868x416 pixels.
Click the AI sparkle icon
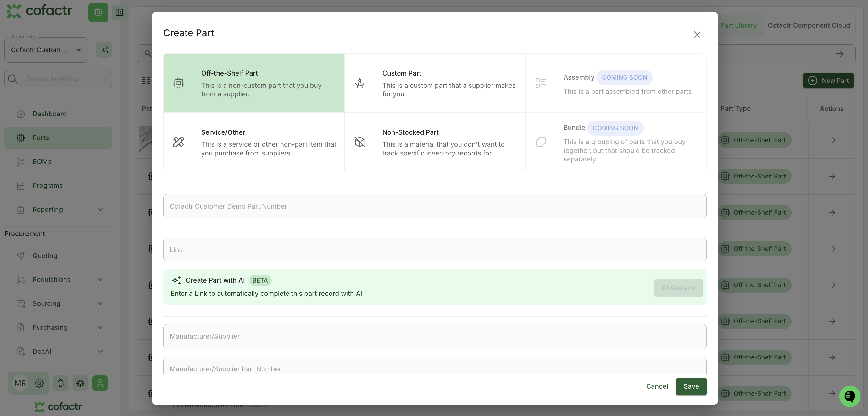(176, 280)
